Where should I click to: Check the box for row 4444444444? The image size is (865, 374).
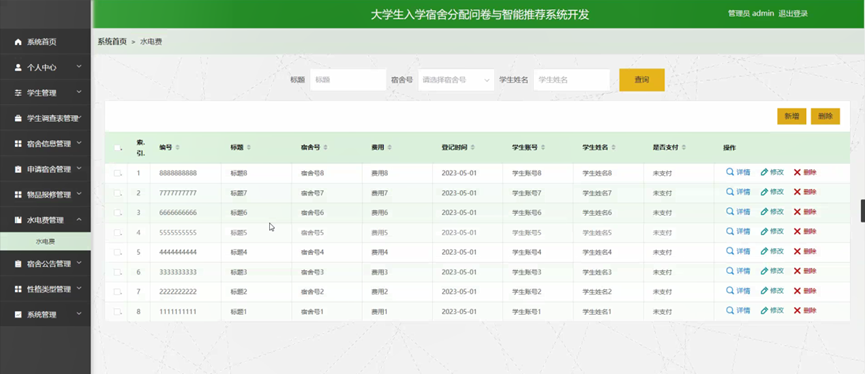pos(117,253)
